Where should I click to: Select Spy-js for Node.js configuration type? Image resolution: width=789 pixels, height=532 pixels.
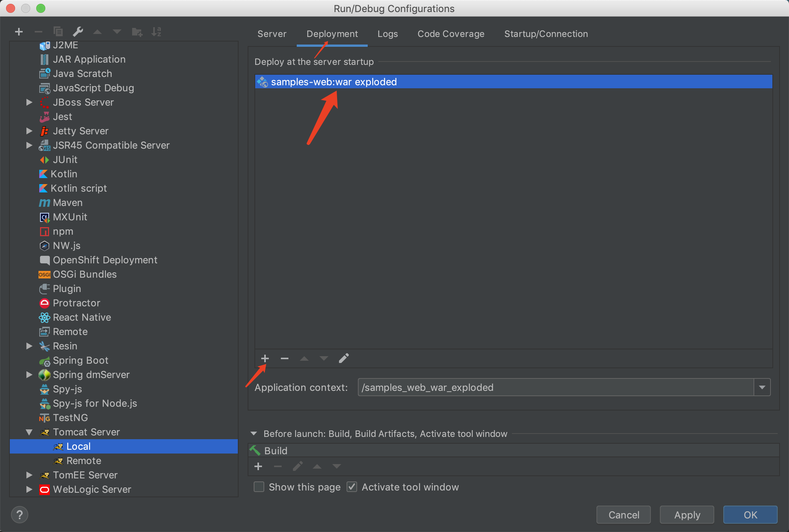88,403
